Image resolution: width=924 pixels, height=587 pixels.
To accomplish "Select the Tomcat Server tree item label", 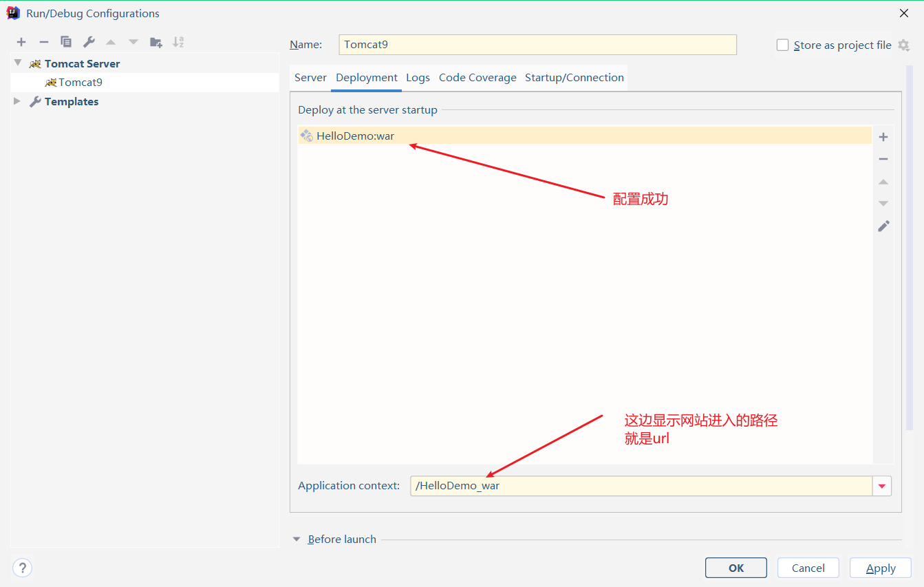I will pyautogui.click(x=83, y=64).
